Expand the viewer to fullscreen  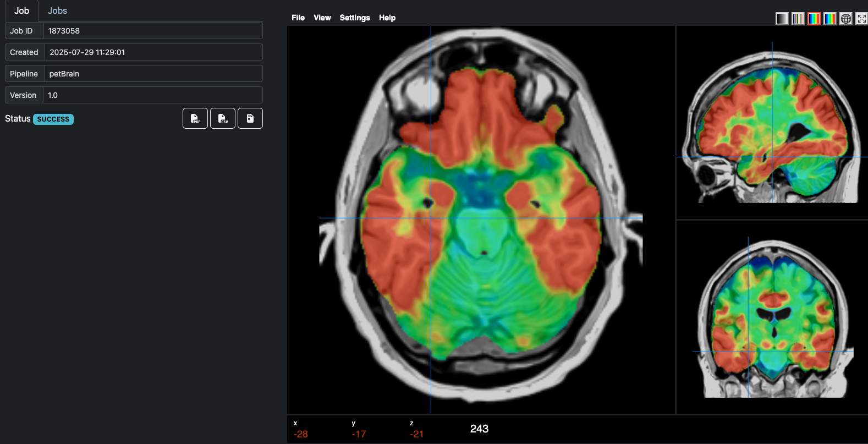[x=861, y=19]
